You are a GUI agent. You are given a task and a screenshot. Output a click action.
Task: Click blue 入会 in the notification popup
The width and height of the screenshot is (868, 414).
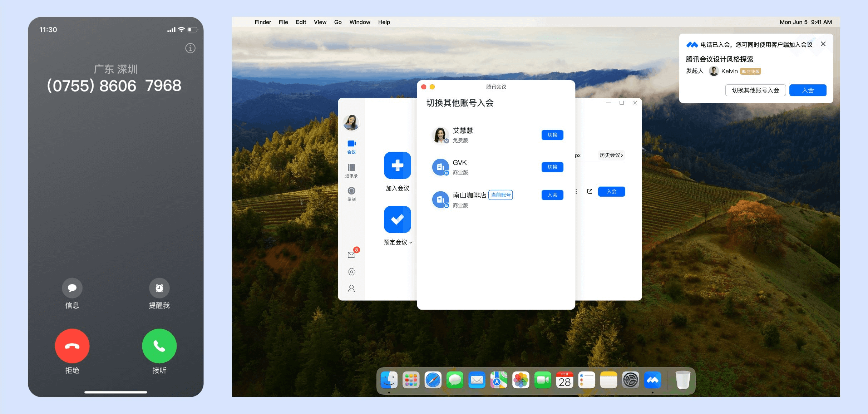tap(808, 90)
